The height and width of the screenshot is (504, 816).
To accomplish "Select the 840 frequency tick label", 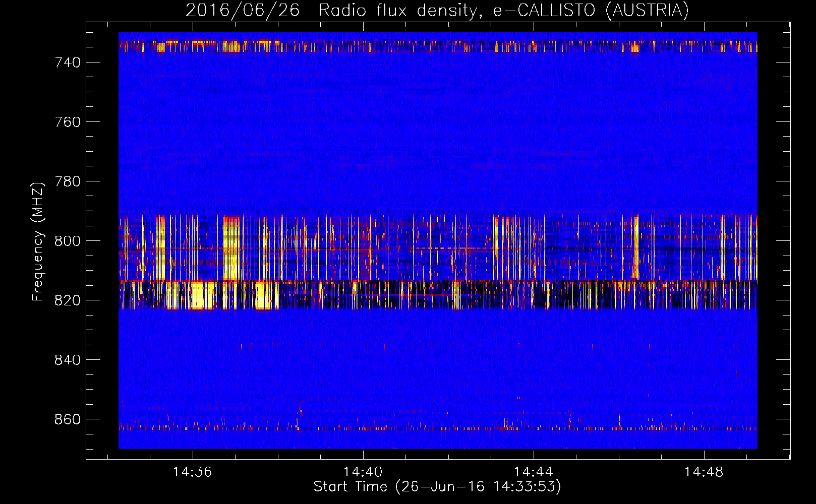I will point(68,360).
